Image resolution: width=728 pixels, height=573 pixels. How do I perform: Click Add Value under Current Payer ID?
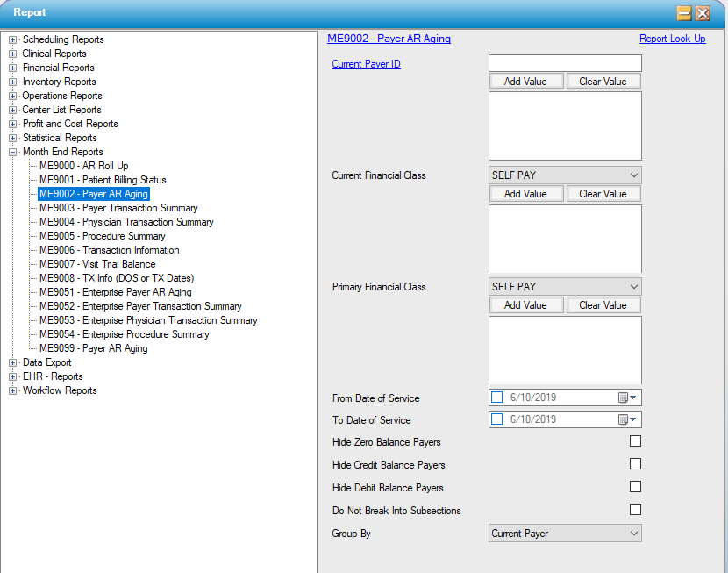point(525,82)
